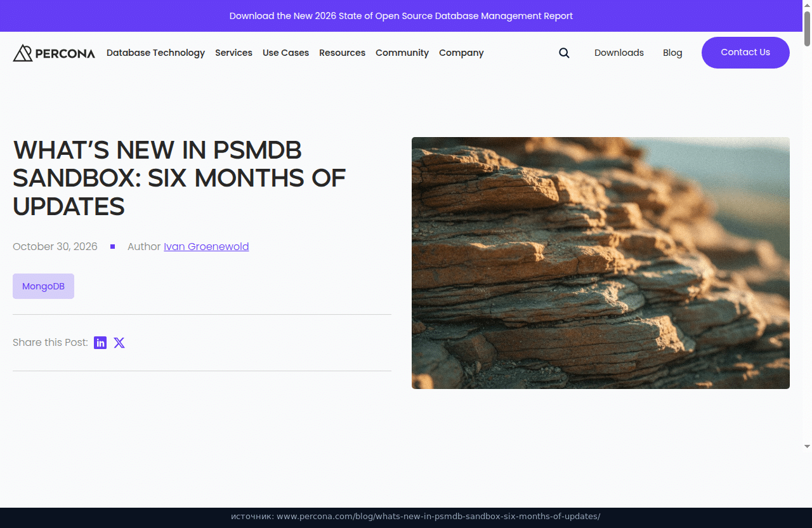Screen dimensions: 812x528
Task: Visit the Blog link
Action: tap(672, 53)
